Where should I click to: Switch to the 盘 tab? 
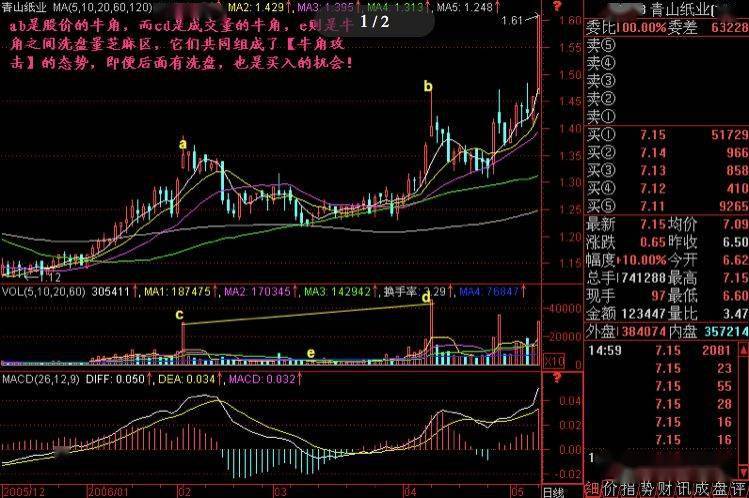tap(720, 488)
